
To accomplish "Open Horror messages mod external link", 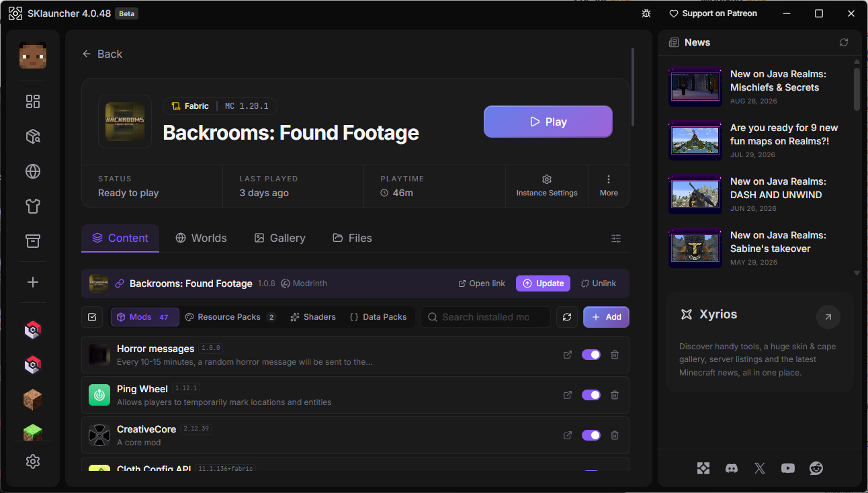I will 568,355.
